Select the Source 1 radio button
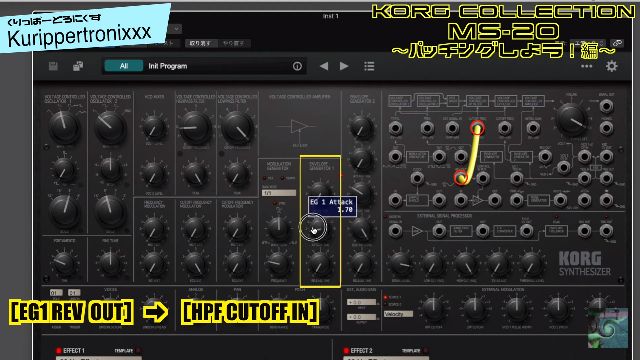 click(385, 297)
